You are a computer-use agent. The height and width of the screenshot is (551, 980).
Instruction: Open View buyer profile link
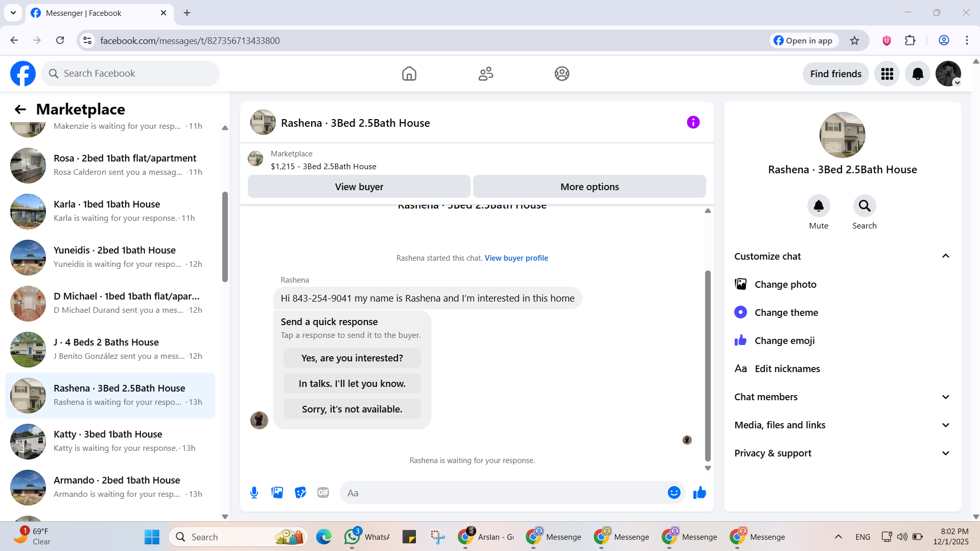click(x=516, y=258)
